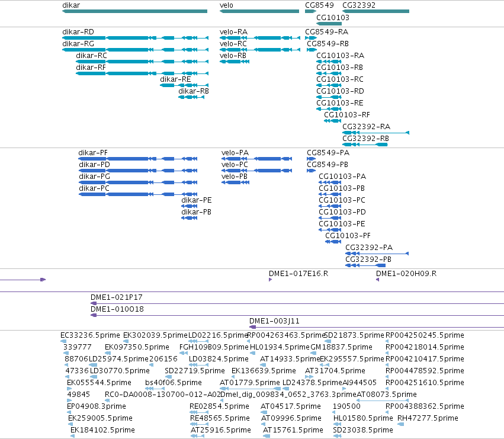Select the CG8549-RA transcript

coord(311,38)
